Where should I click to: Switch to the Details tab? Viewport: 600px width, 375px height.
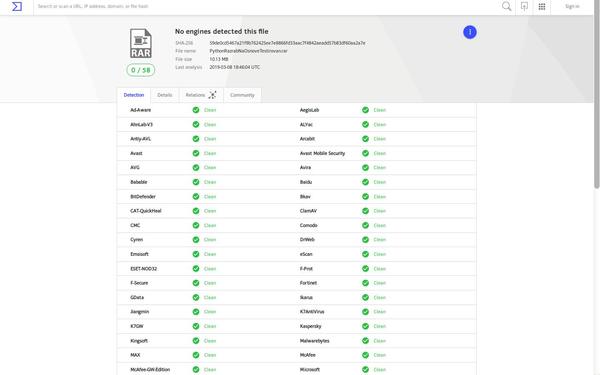pyautogui.click(x=165, y=95)
